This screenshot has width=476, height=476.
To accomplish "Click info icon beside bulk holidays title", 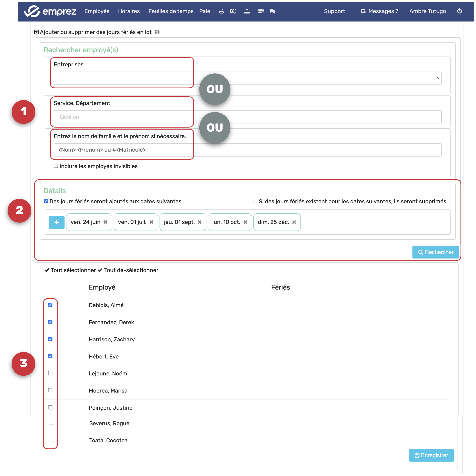I will tap(157, 32).
